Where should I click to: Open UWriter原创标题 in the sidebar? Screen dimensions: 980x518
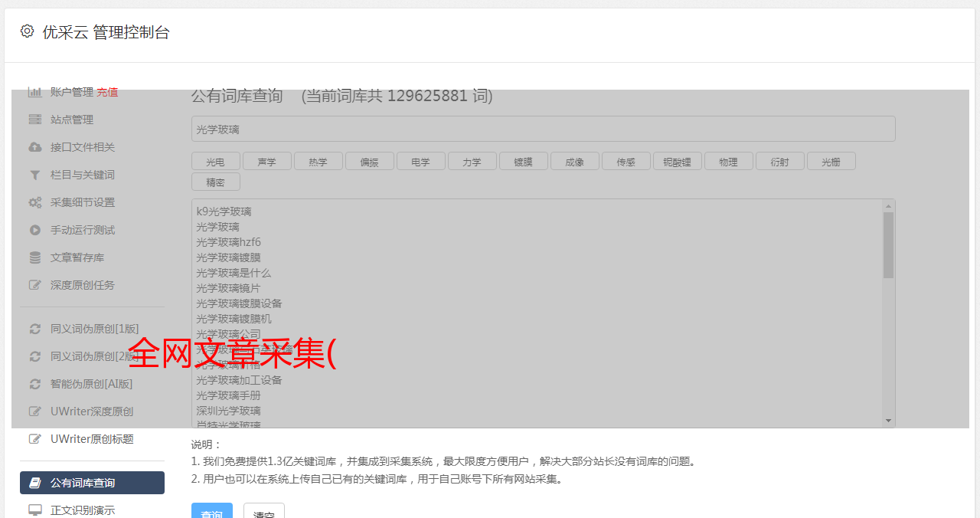tap(92, 439)
